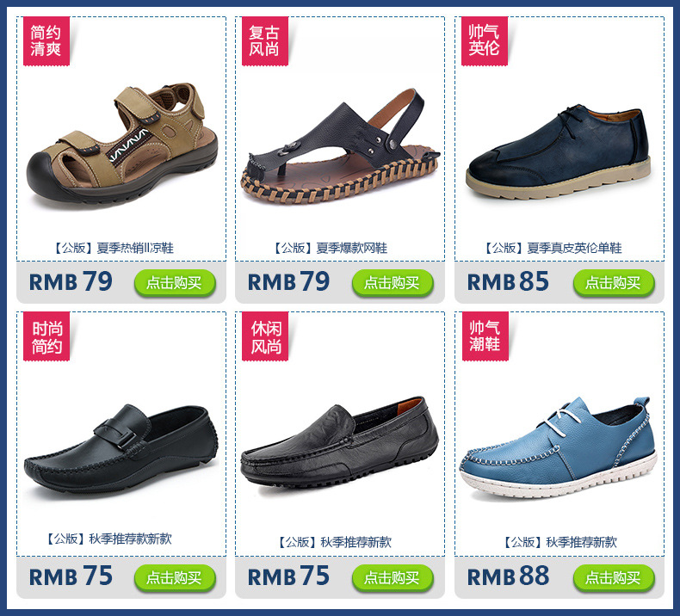Select the 简约清爽 pink tag

pyautogui.click(x=46, y=41)
